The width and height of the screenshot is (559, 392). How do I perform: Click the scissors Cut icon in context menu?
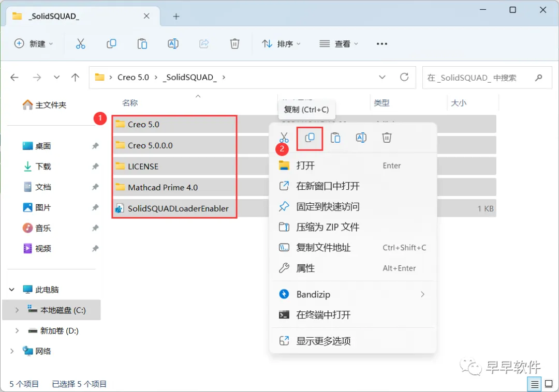click(284, 138)
